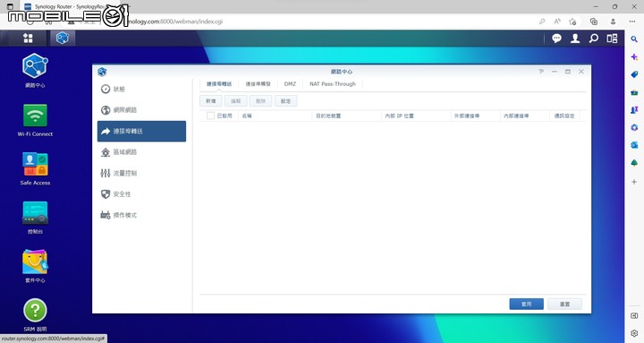The height and width of the screenshot is (343, 644).
Task: Open the SRM search magnifier icon
Action: click(594, 39)
